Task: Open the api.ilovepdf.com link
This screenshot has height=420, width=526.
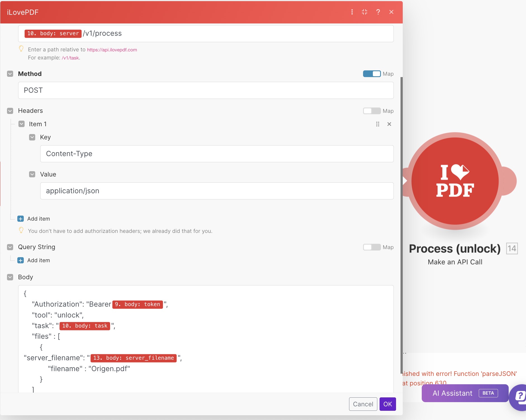Action: [x=112, y=50]
